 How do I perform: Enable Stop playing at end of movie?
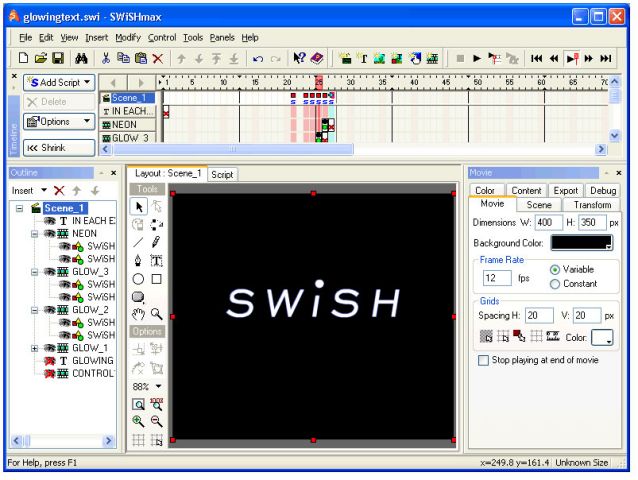pos(483,360)
